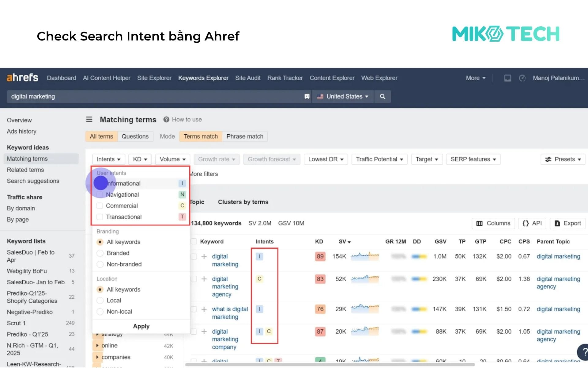
Task: Click the screen share icon in the top bar
Action: tap(507, 78)
